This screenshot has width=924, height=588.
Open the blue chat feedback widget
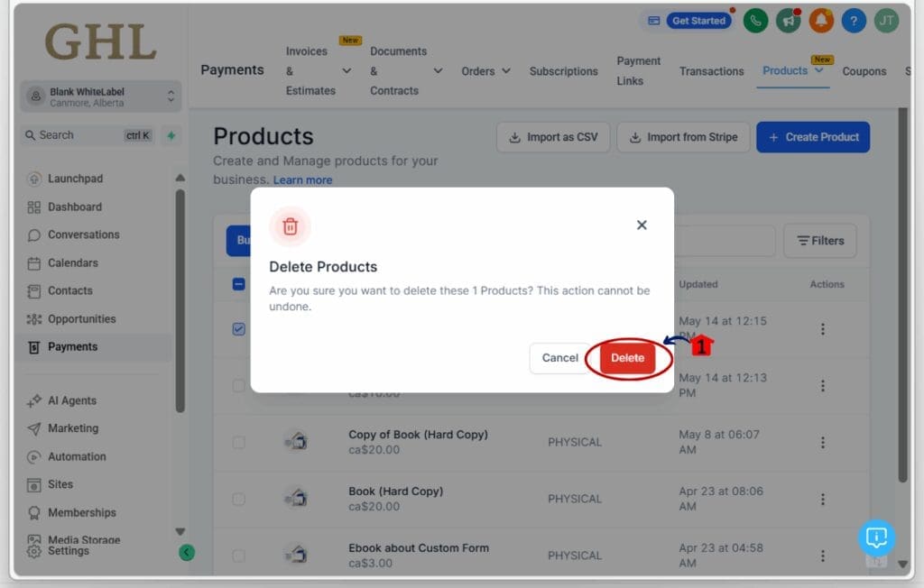[876, 537]
